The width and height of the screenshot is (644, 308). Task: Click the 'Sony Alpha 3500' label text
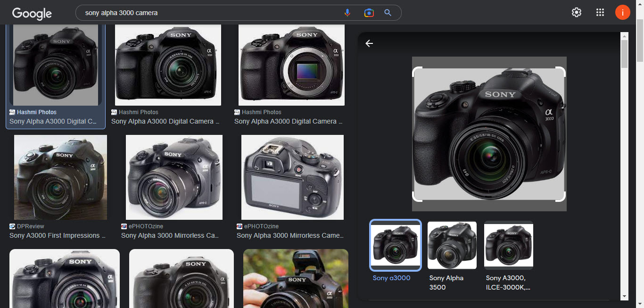(446, 283)
